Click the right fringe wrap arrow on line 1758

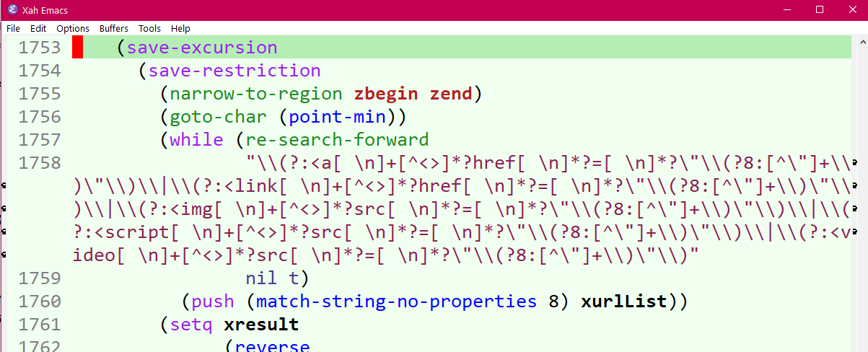pos(855,162)
